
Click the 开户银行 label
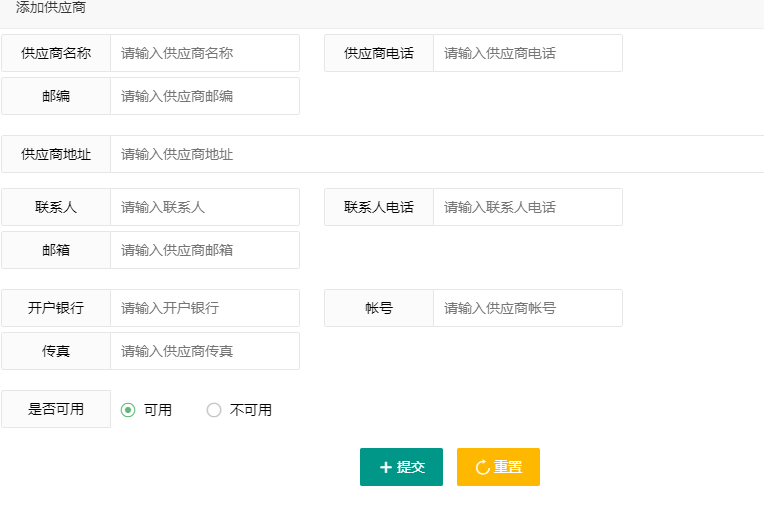click(x=56, y=308)
